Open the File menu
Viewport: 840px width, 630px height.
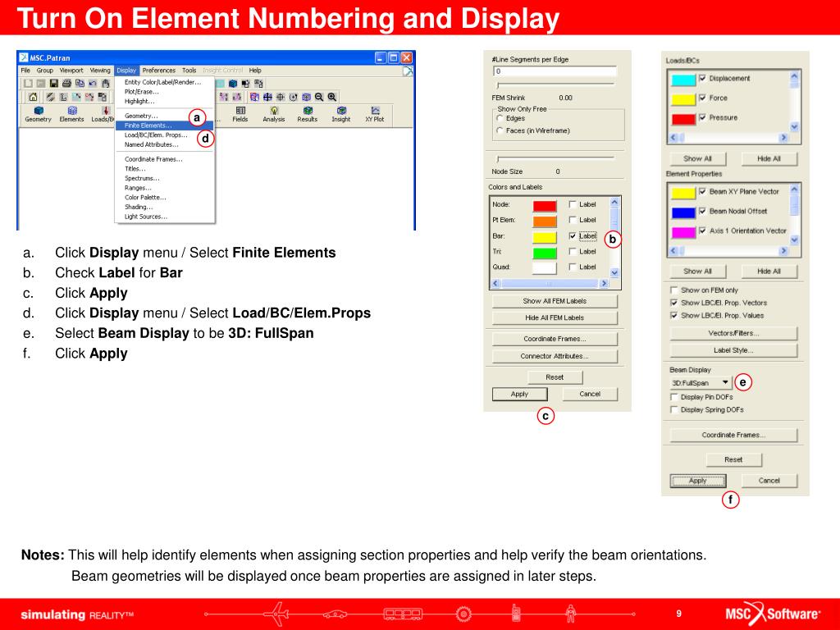click(25, 71)
